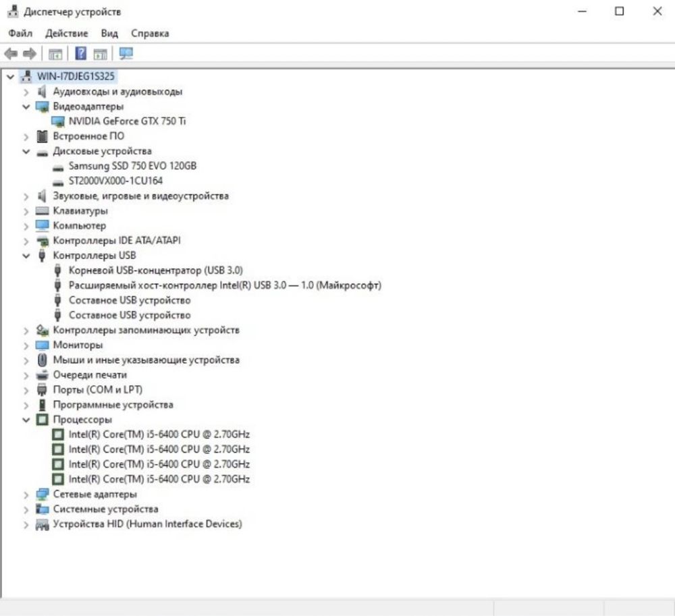Screen dimensions: 675x616
Task: Select the Компьютер category label
Action: click(x=80, y=226)
